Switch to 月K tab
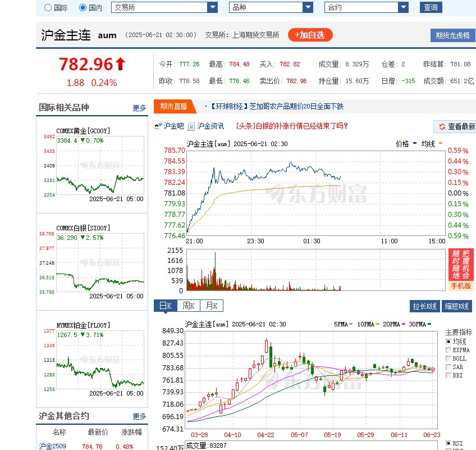The width and height of the screenshot is (476, 450). tap(212, 306)
